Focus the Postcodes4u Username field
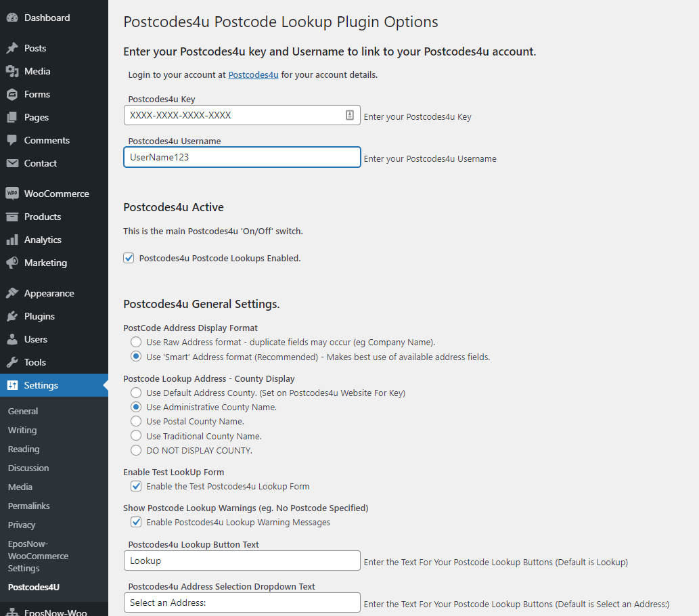The height and width of the screenshot is (616, 699). (x=242, y=157)
